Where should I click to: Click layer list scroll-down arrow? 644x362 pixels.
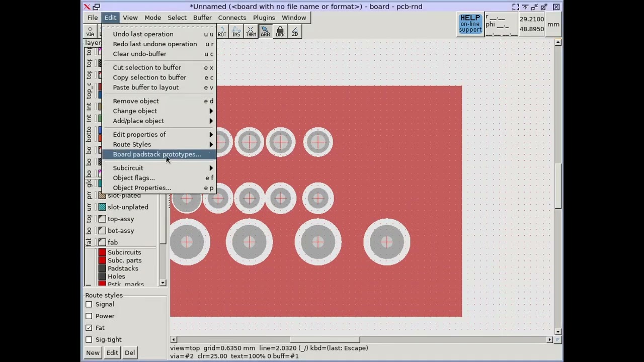163,283
